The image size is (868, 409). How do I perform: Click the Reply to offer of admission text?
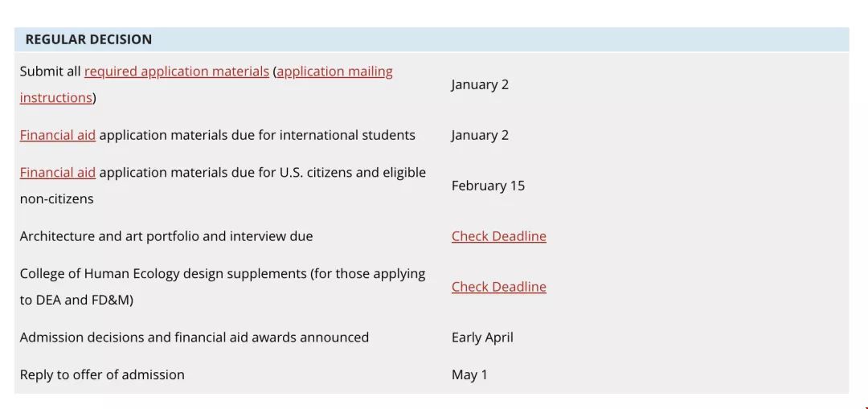[x=102, y=374]
